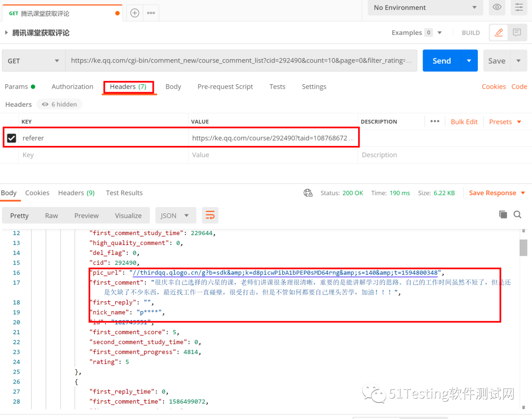Click the request URL input field
Viewport: 532px width, 419px height.
tap(240, 61)
